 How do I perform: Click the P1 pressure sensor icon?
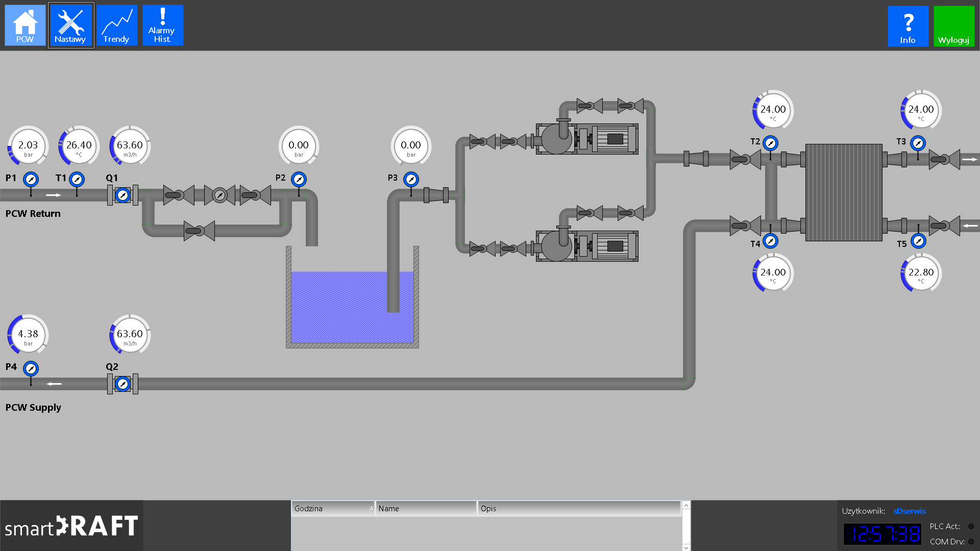pos(31,180)
